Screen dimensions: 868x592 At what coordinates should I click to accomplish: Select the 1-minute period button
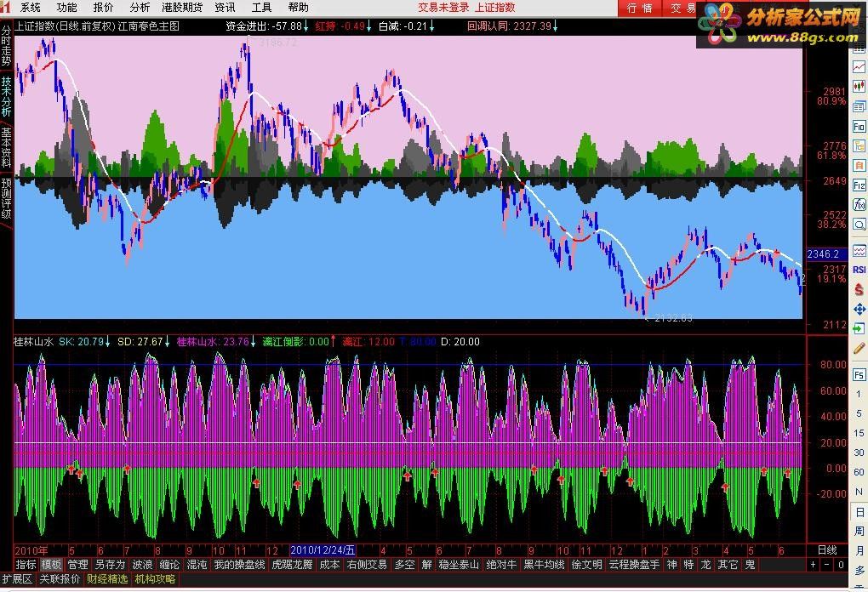click(859, 394)
